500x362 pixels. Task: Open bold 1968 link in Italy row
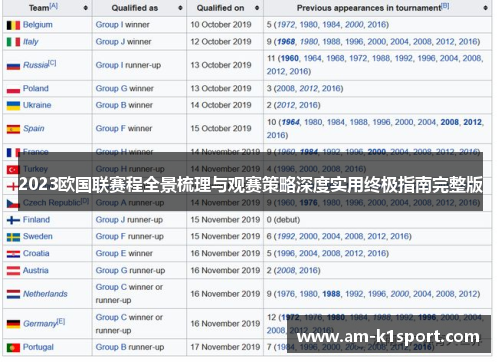tap(286, 42)
